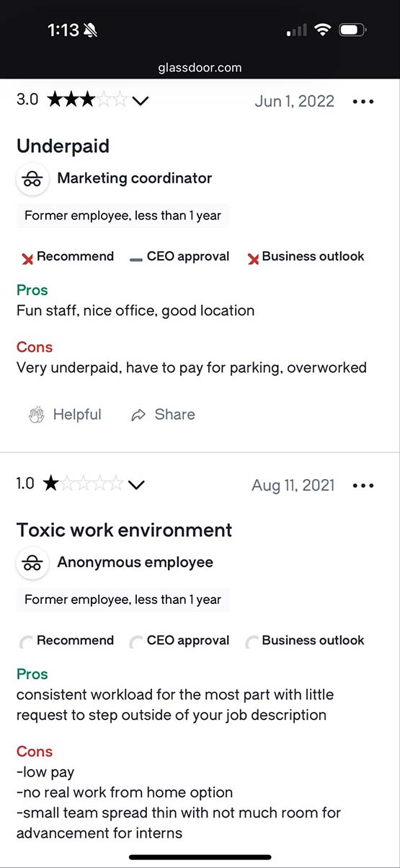Open options menu for the Aug 11, 2021 review

(363, 486)
